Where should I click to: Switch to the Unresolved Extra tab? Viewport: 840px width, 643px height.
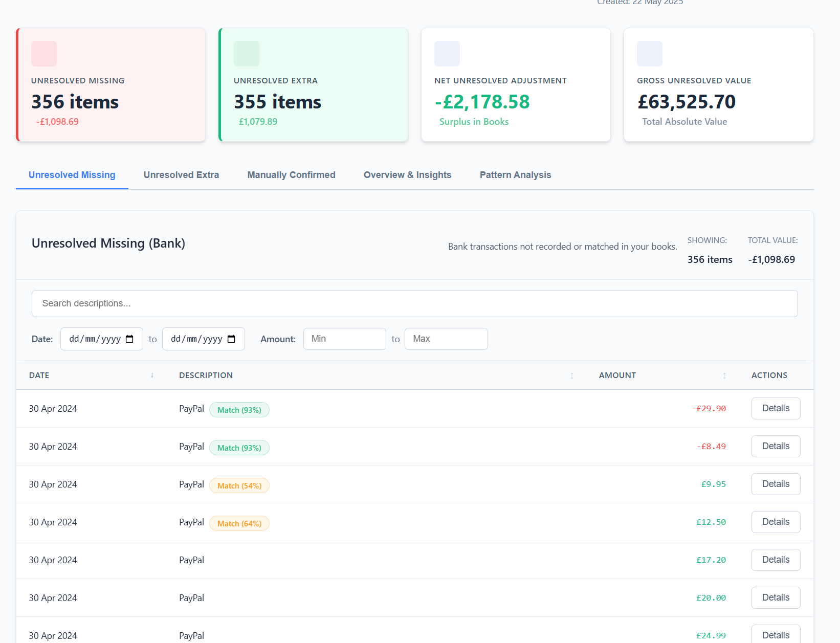[x=181, y=175]
